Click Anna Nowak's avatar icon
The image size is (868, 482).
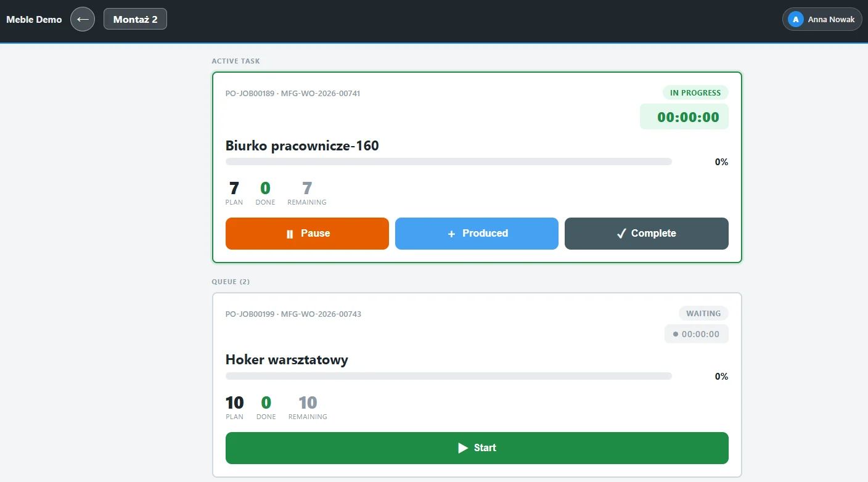tap(795, 19)
